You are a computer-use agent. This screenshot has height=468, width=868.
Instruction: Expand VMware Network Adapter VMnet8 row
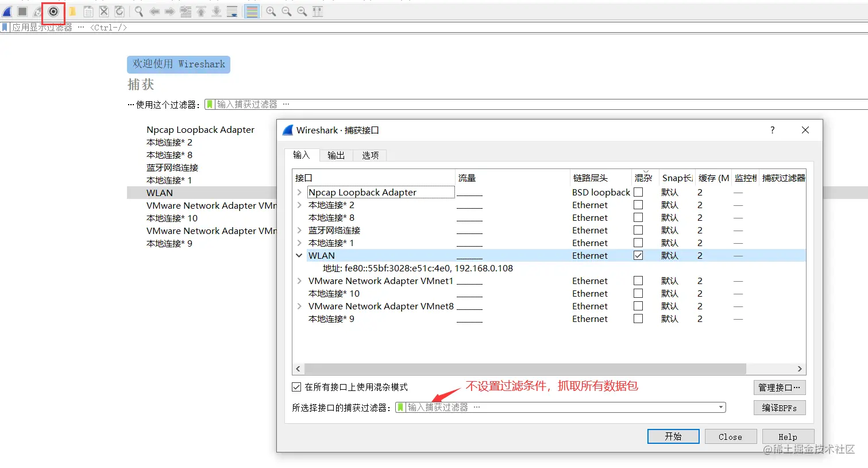click(299, 306)
